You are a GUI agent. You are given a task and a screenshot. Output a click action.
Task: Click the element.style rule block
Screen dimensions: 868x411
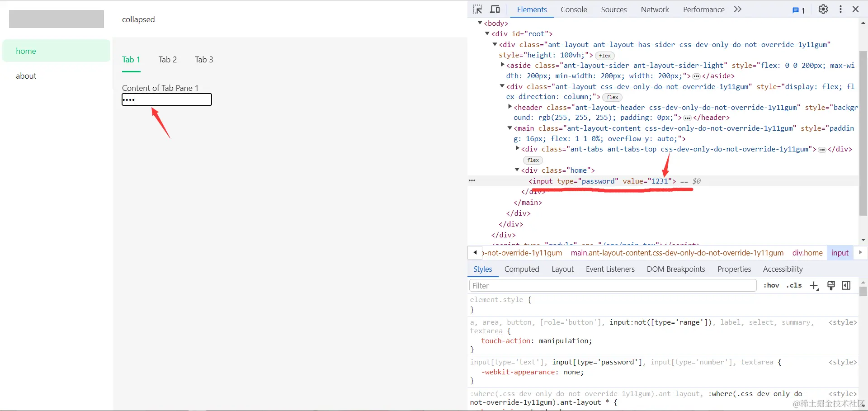(x=663, y=305)
